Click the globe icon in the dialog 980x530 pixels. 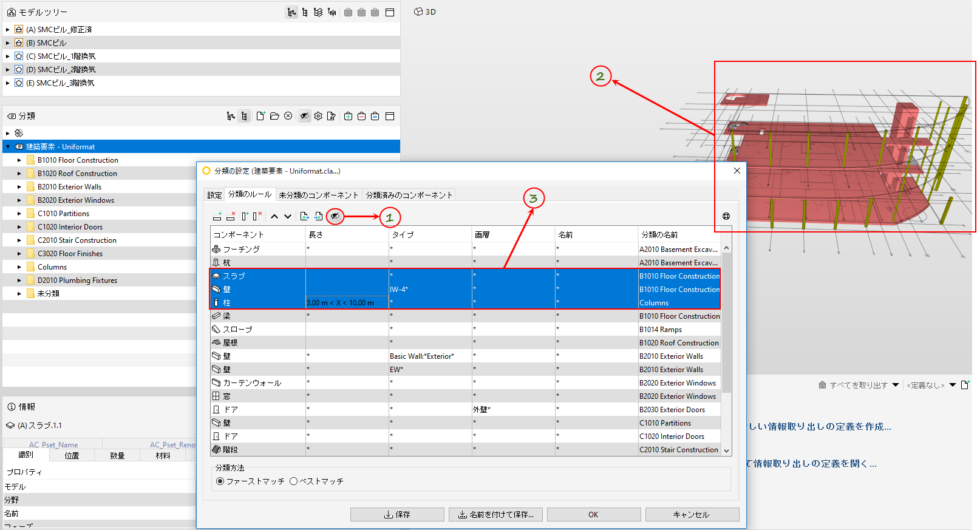tap(726, 216)
